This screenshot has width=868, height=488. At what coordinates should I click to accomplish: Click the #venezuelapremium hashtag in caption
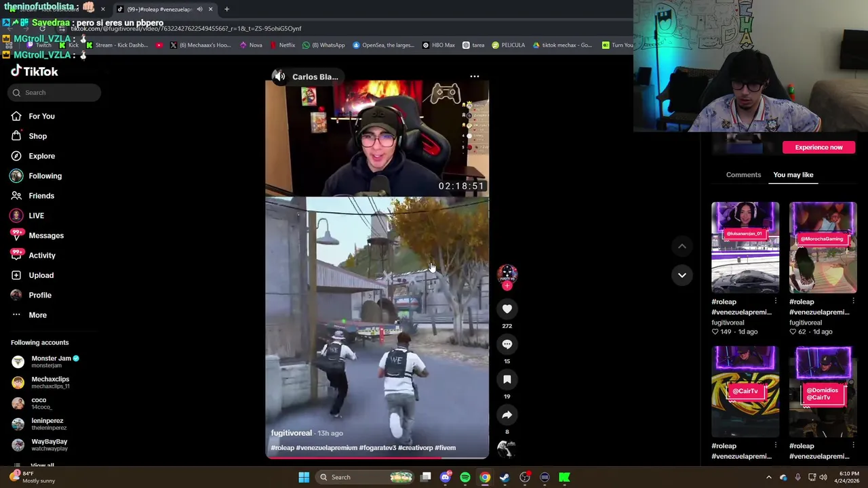point(326,448)
